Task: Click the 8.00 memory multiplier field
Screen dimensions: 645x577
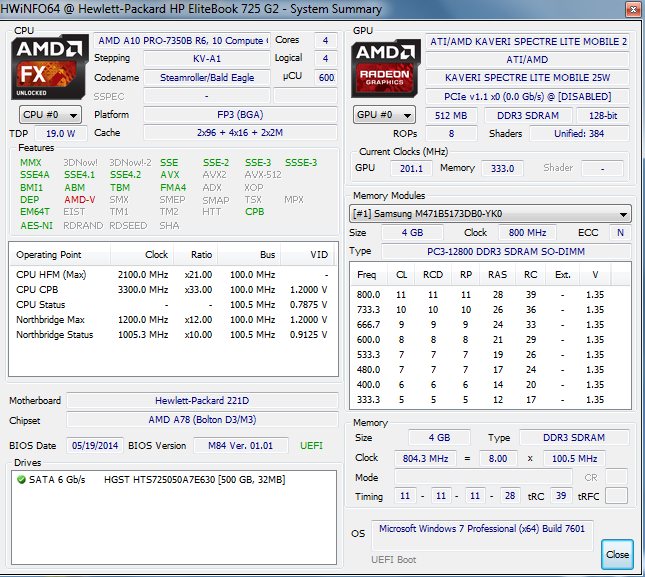Action: [498, 459]
